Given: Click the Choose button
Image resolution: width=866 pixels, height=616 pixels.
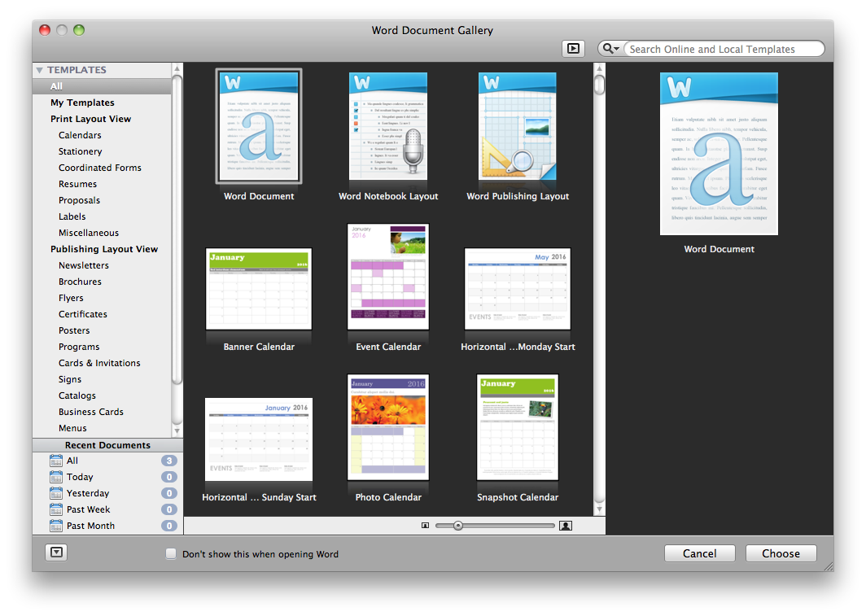Looking at the screenshot, I should tap(781, 553).
